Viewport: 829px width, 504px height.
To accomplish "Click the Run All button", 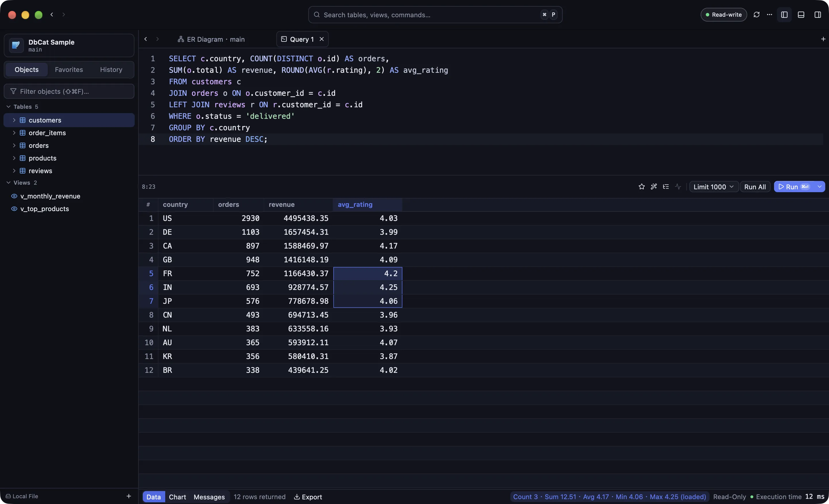I will click(x=755, y=187).
